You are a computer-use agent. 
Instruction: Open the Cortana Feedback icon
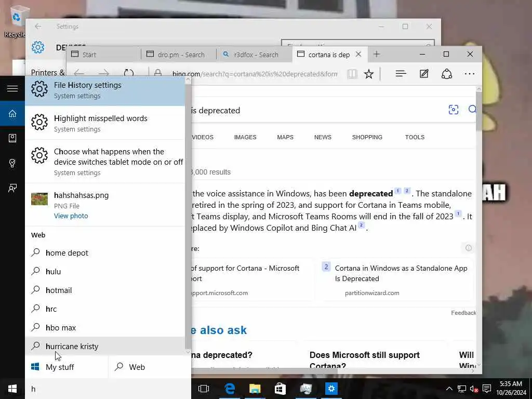coord(12,188)
